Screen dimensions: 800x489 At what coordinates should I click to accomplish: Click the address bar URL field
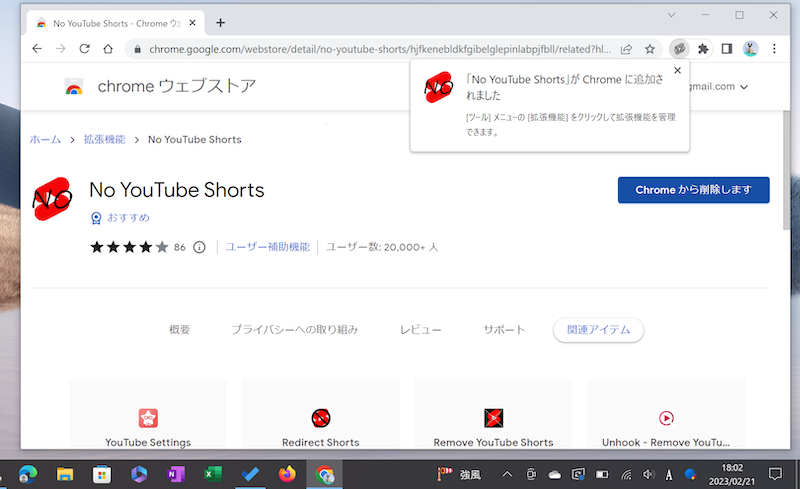370,48
